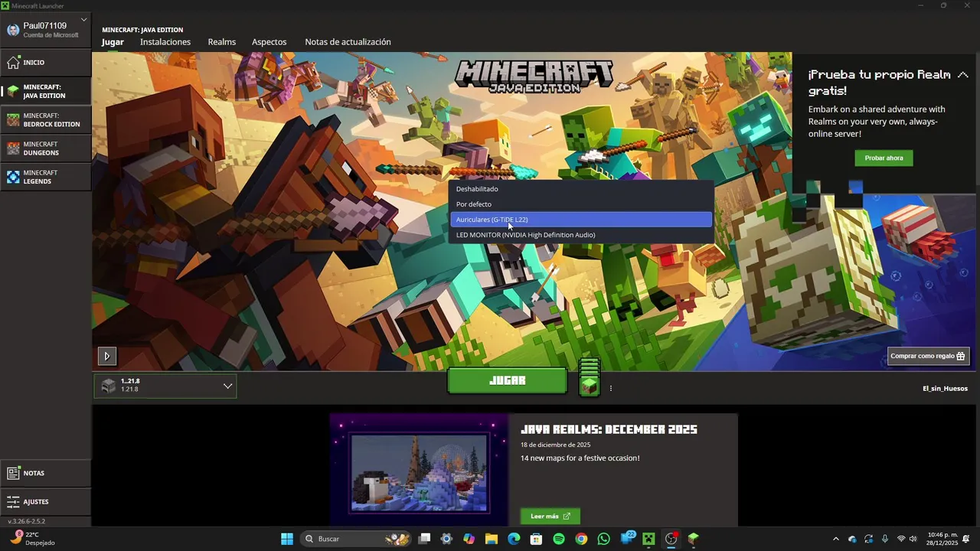980x551 pixels.
Task: Open the three-dot options beside JUGAR
Action: click(611, 388)
